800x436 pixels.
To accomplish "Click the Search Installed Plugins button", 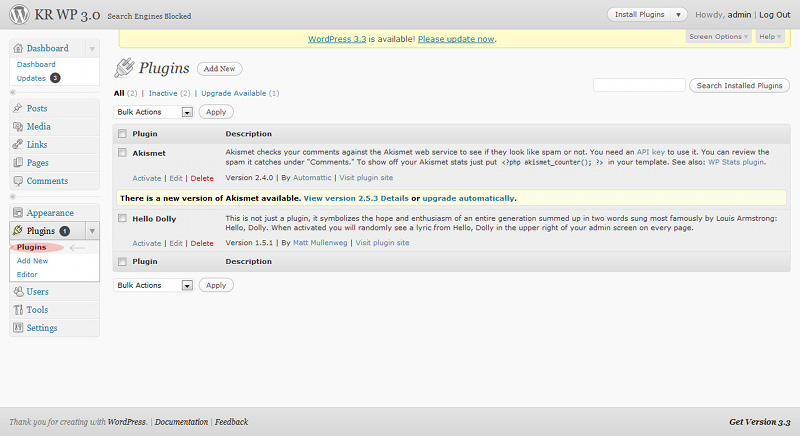I will coord(739,86).
